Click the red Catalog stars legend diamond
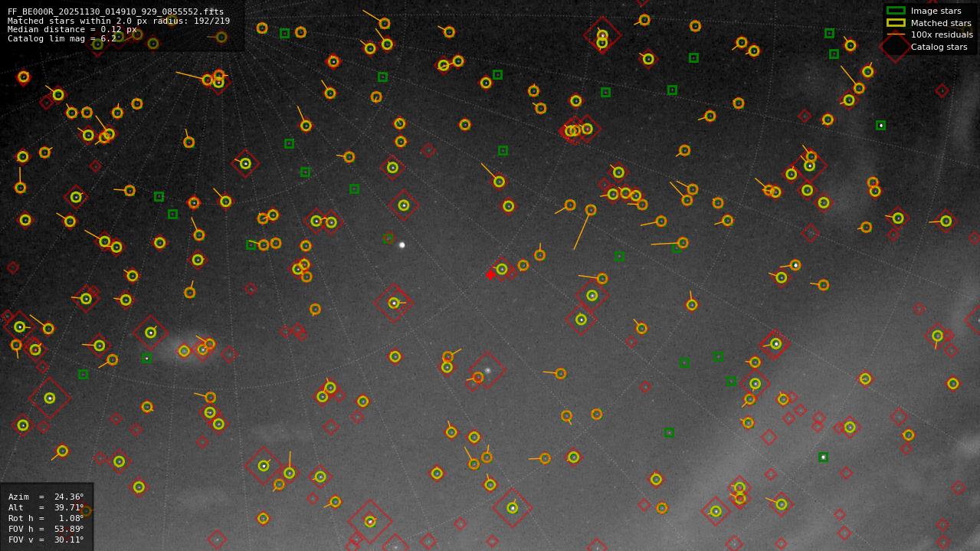The height and width of the screenshot is (551, 980). point(896,47)
